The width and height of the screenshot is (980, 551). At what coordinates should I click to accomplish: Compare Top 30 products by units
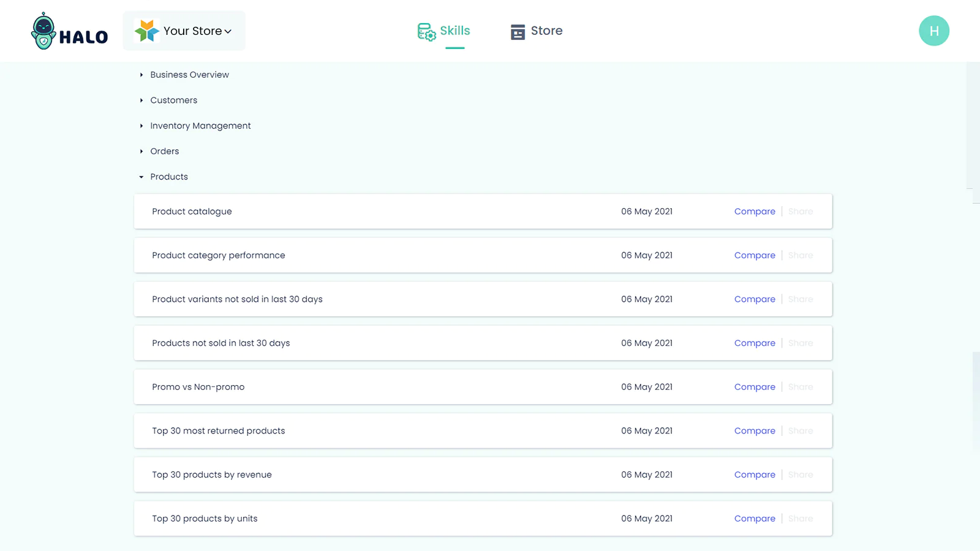(x=755, y=519)
